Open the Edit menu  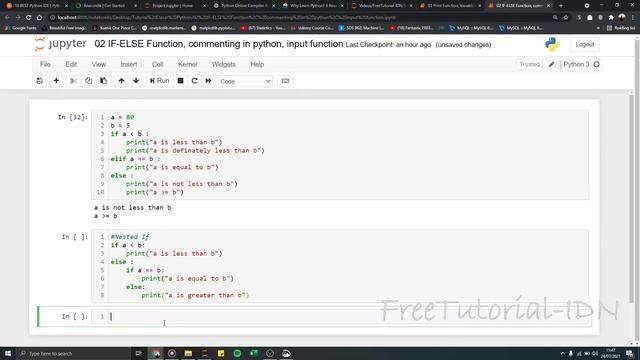[71, 64]
